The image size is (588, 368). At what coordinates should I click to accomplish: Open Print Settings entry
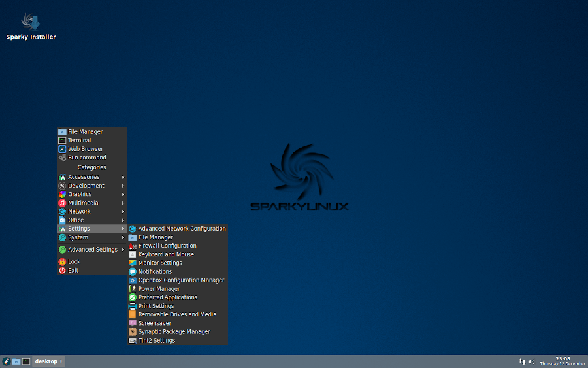point(177,306)
